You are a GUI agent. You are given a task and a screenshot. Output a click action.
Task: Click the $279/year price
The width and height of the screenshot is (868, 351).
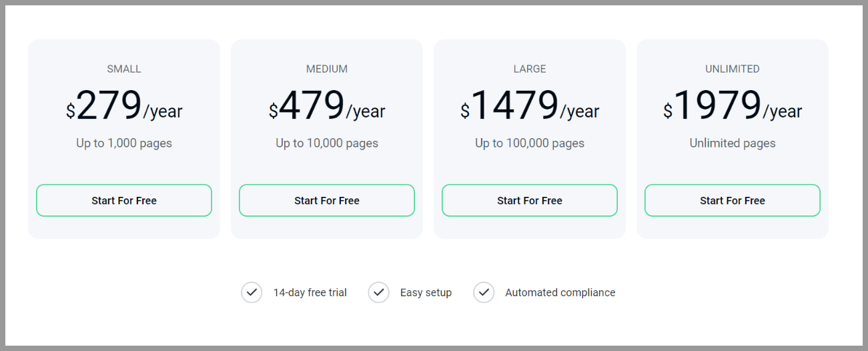tap(124, 106)
